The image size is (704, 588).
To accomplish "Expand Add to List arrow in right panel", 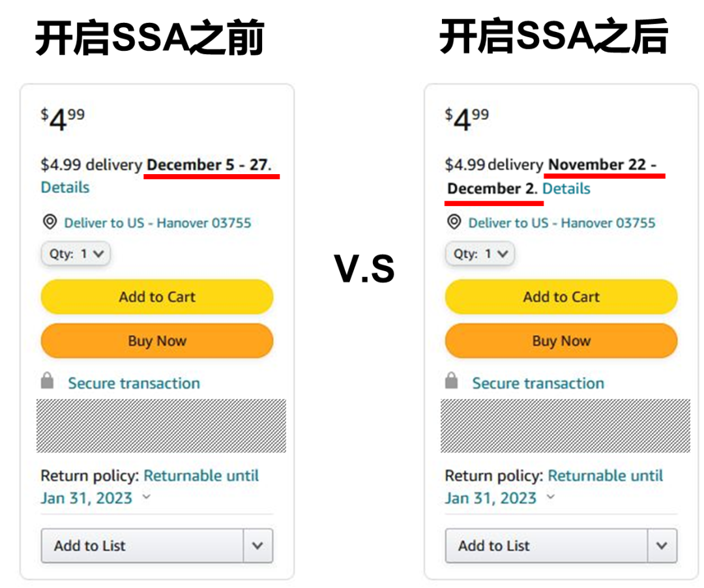I will tap(662, 546).
